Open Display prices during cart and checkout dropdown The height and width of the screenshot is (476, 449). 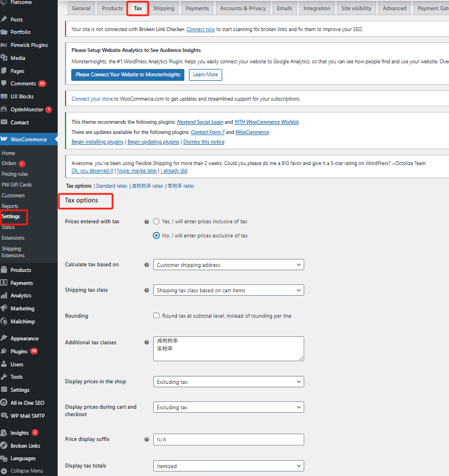coord(228,407)
